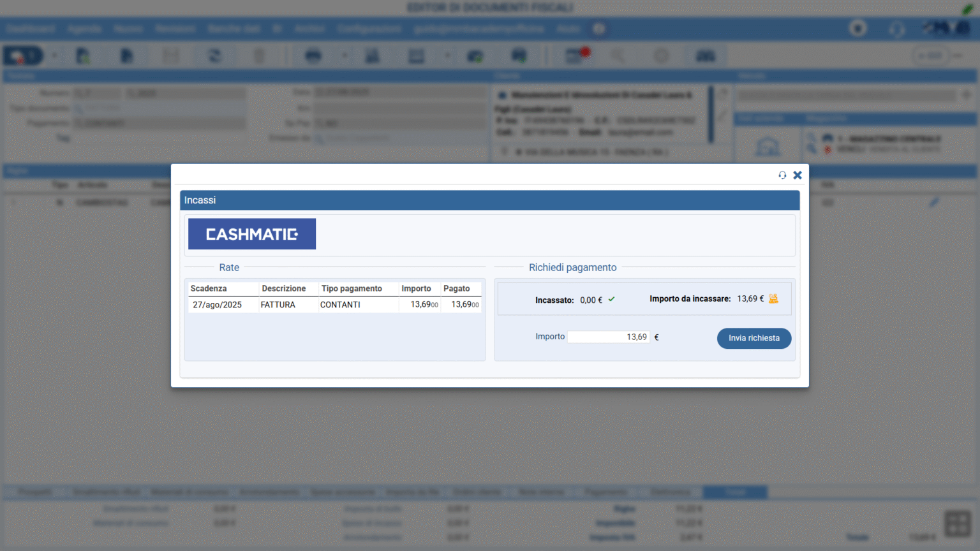980x551 pixels.
Task: Select the 27/ago/2025 installment row
Action: (x=217, y=305)
